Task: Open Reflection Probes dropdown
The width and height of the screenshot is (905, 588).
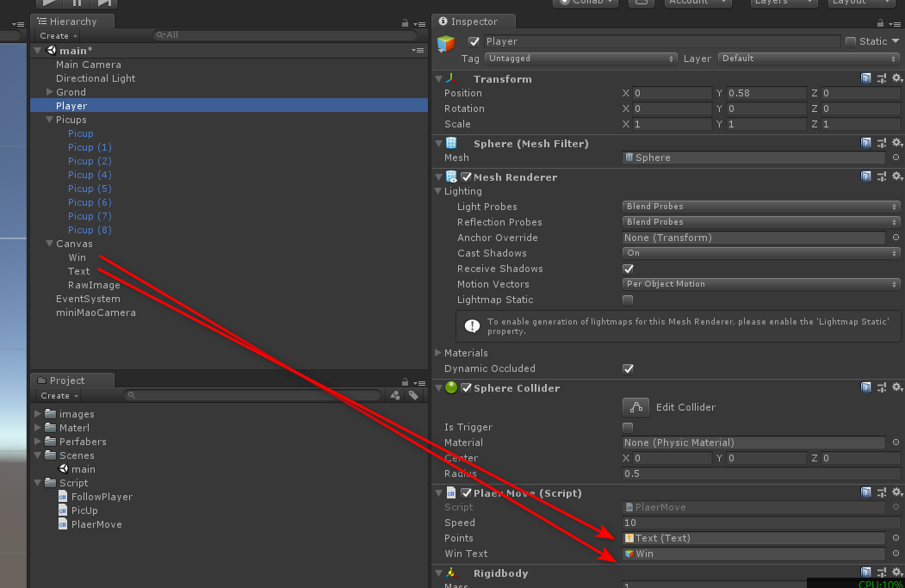Action: (760, 221)
